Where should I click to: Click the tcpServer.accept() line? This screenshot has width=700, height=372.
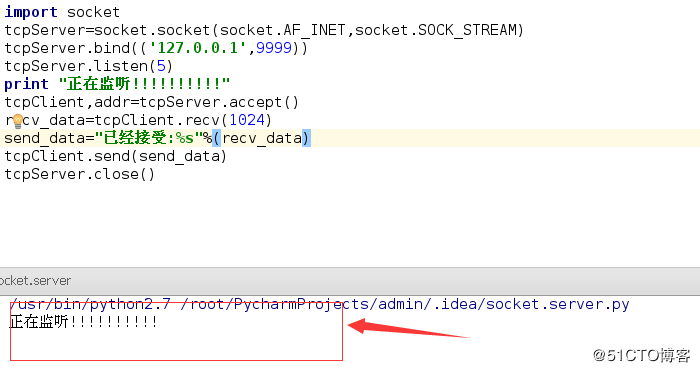point(151,102)
